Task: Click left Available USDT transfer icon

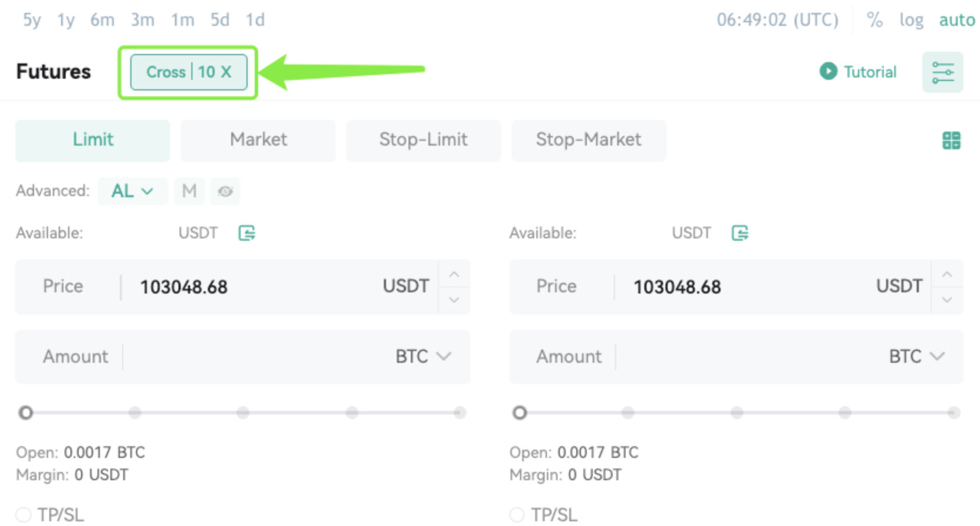Action: coord(246,233)
